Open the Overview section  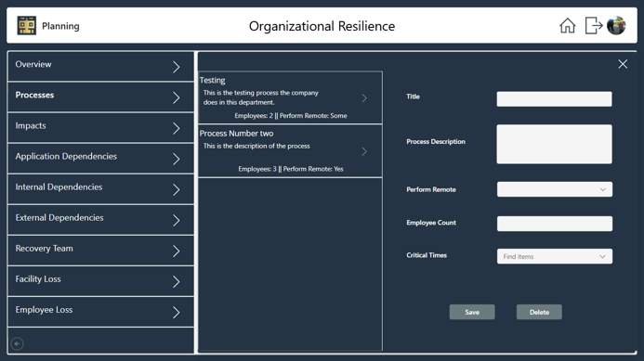point(100,66)
